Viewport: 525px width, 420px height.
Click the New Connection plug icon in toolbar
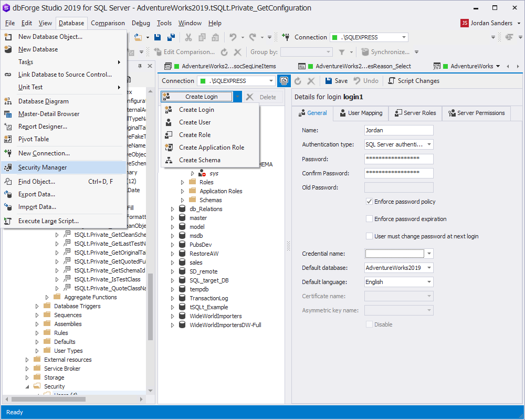click(286, 37)
